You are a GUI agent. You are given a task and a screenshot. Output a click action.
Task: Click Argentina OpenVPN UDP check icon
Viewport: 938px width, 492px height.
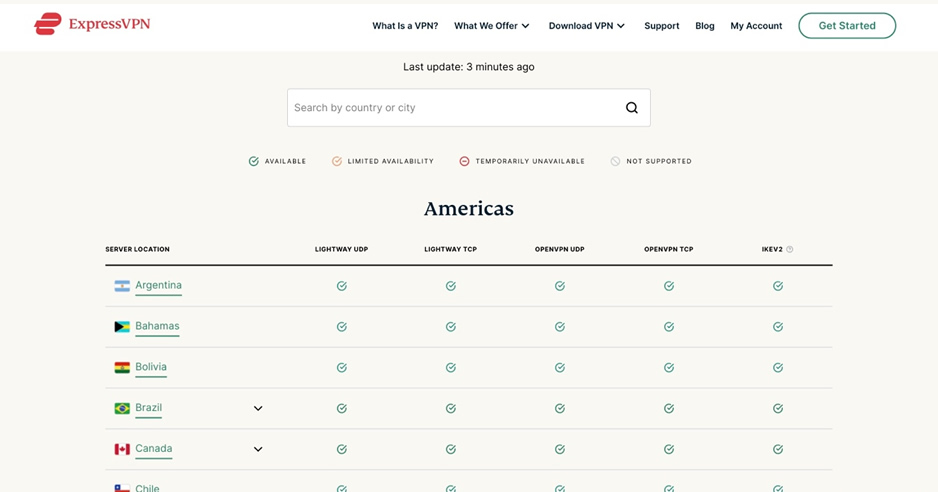point(559,286)
